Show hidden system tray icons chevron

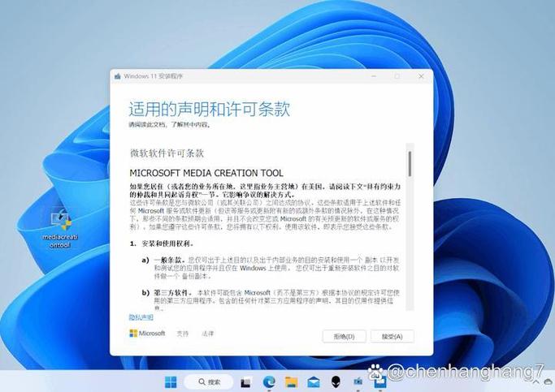click(535, 382)
